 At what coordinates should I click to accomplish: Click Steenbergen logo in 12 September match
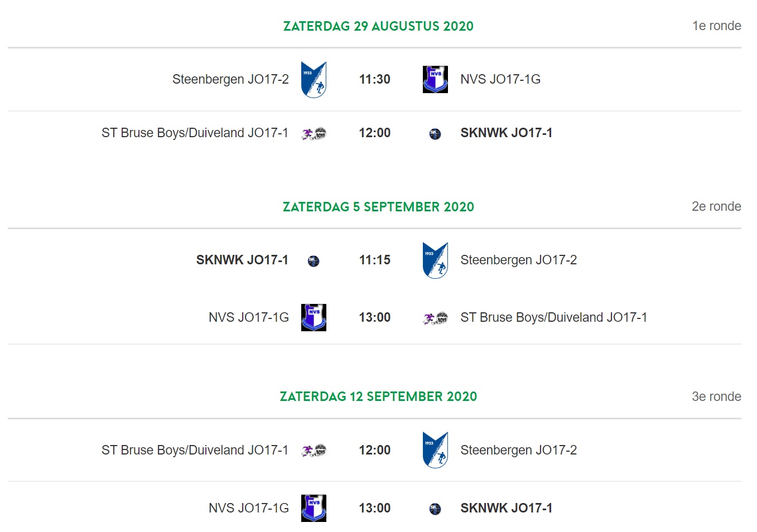coord(435,450)
